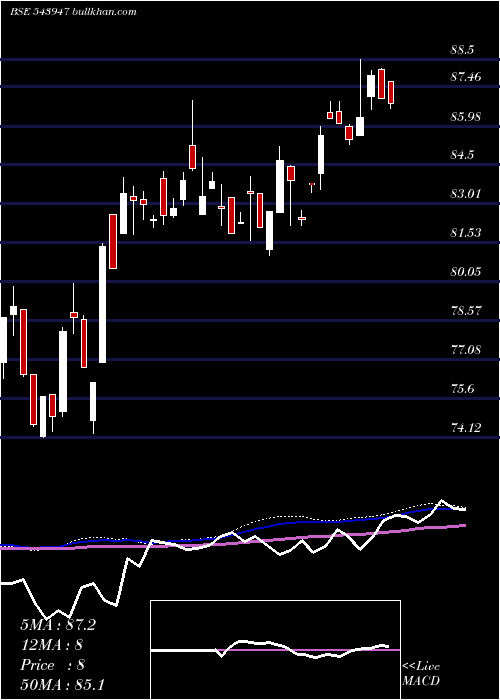Select the 75.6 price axis label
The image size is (500, 700).
[462, 389]
